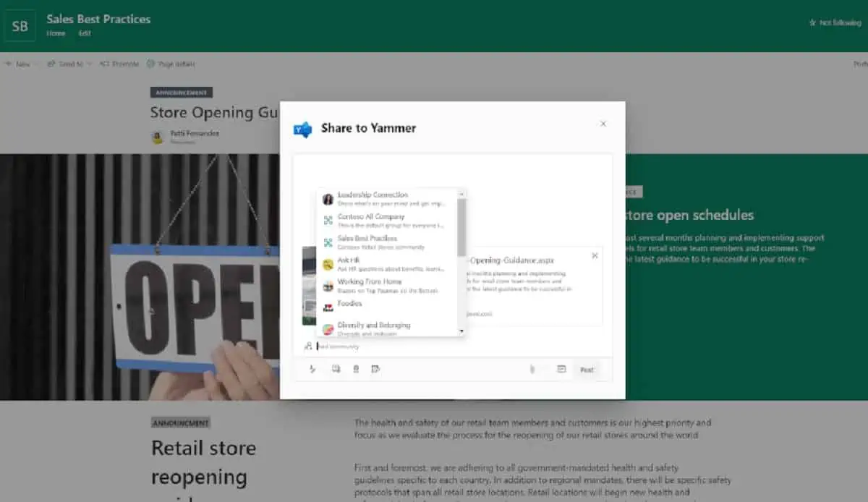This screenshot has height=502, width=868.
Task: Click the Working From Home community icon
Action: pos(328,286)
